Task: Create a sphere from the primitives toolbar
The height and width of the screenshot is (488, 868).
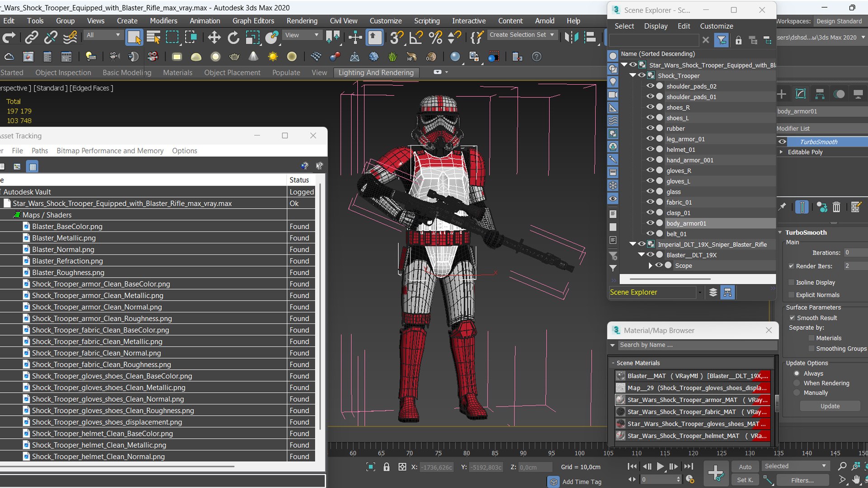Action: [215, 57]
